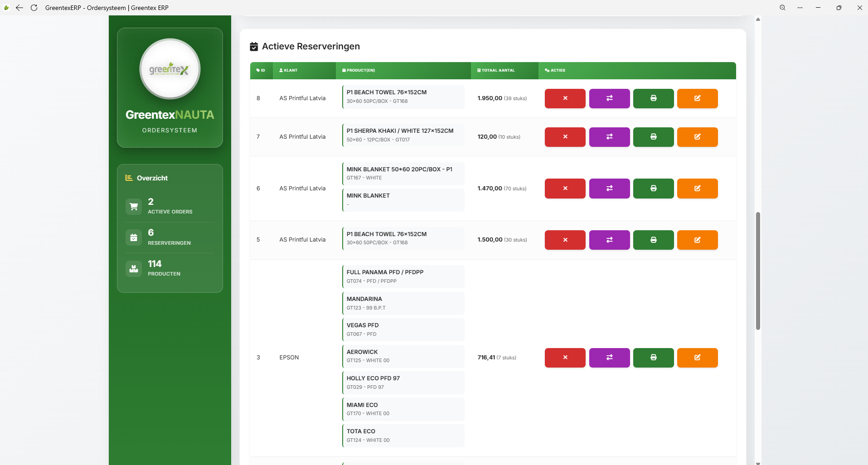Edit reservation 8 with orange pencil button

point(697,98)
